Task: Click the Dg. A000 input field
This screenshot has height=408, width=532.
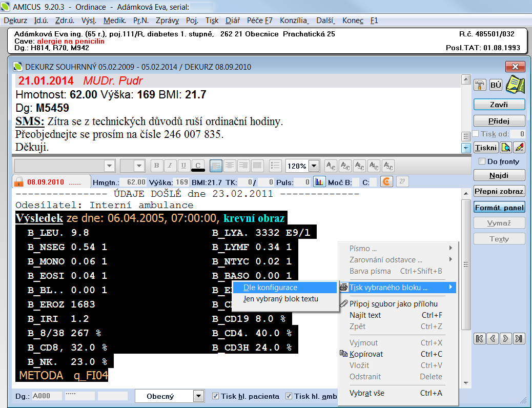Action: coord(47,396)
